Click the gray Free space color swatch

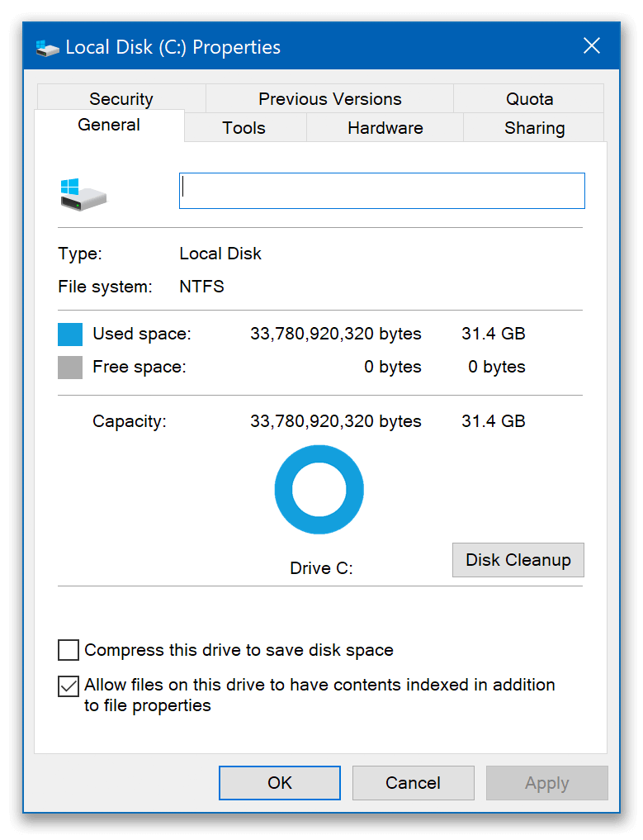70,367
